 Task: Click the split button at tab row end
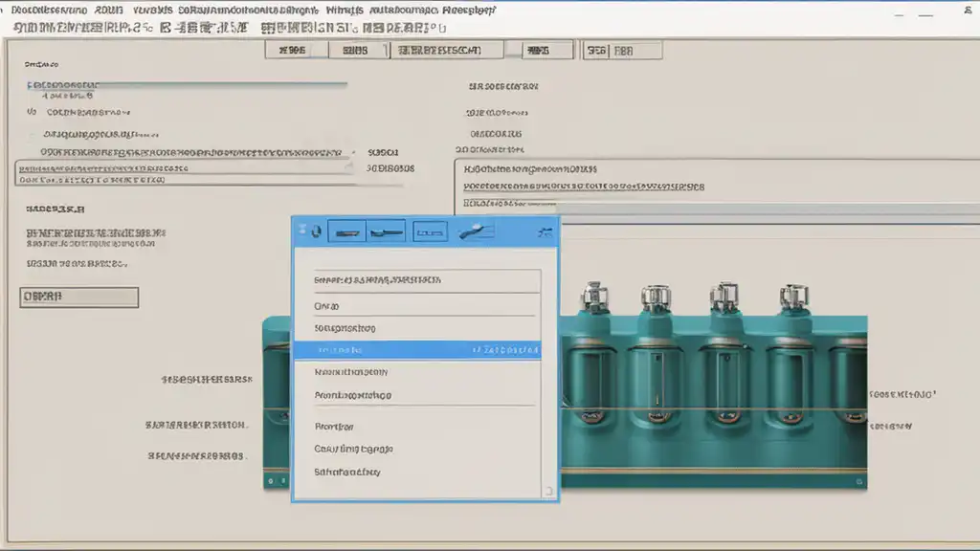click(x=622, y=51)
